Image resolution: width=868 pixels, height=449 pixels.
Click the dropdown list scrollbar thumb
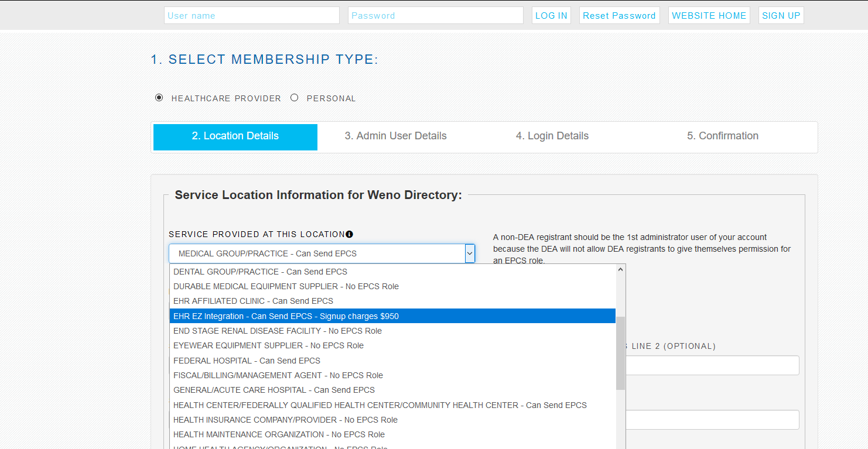point(621,353)
